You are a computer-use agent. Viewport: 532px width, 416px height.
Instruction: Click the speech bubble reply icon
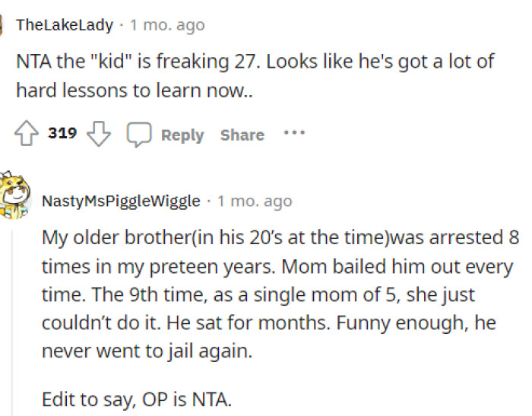point(138,135)
